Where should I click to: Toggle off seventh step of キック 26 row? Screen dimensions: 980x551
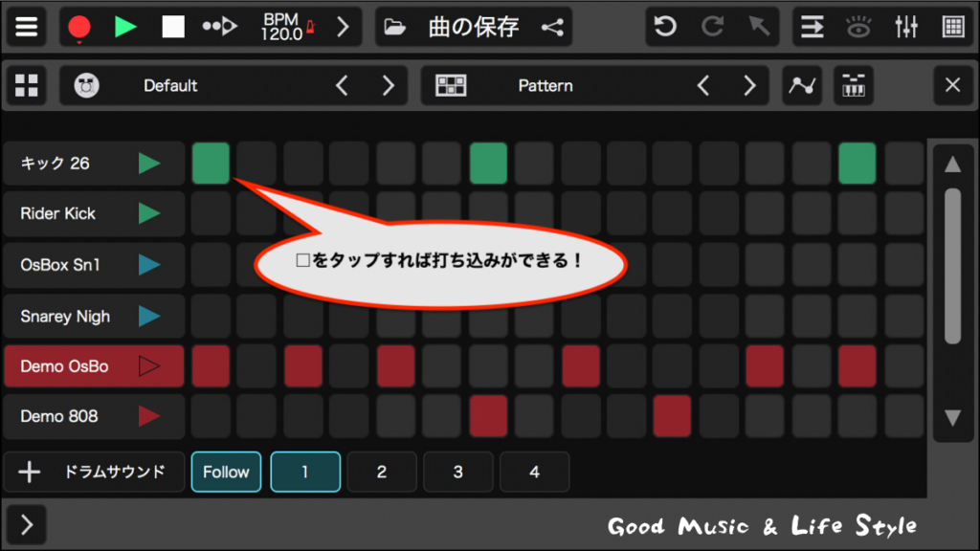pyautogui.click(x=488, y=164)
